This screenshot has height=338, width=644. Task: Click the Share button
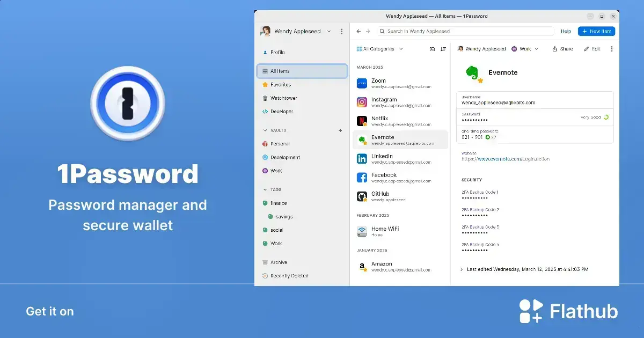pos(562,49)
